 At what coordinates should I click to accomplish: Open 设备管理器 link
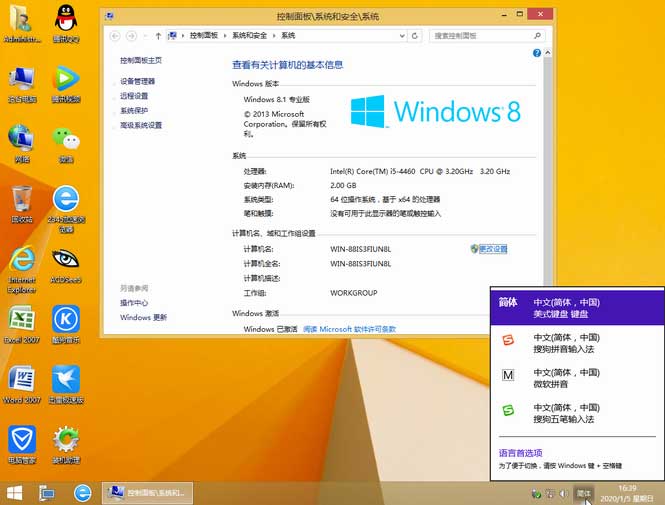tap(137, 81)
